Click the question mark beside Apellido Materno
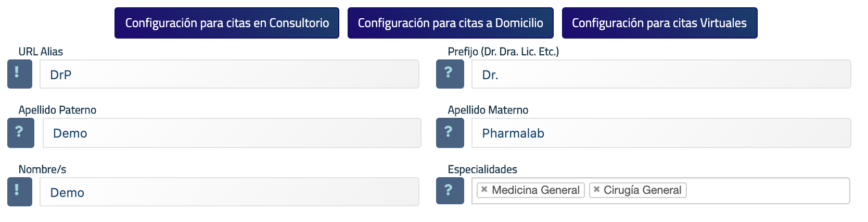This screenshot has width=868, height=222. 450,133
